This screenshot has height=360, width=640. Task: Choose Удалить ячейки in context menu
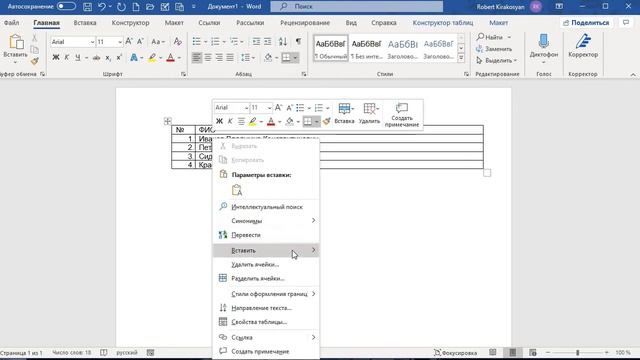(266, 264)
